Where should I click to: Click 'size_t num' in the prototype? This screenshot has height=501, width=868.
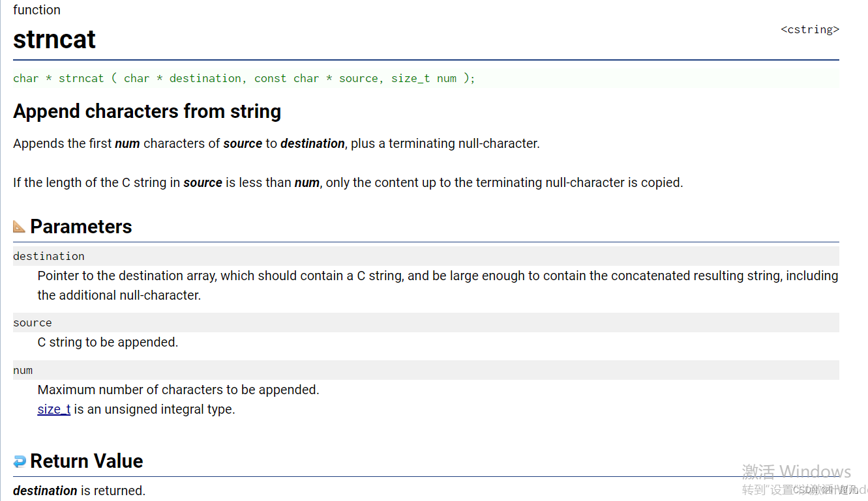click(x=423, y=78)
